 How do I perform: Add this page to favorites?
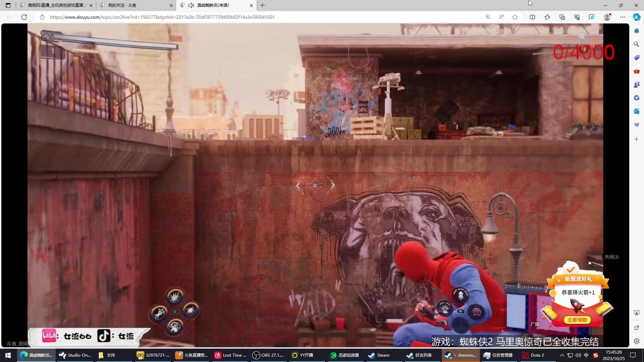click(x=515, y=17)
